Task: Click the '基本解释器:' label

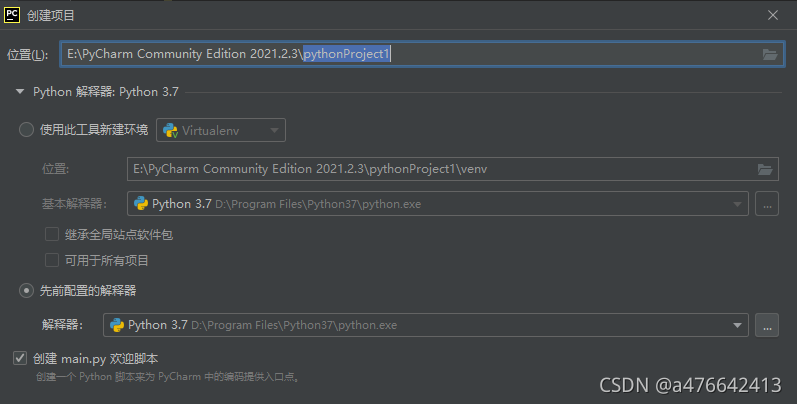Action: point(75,204)
